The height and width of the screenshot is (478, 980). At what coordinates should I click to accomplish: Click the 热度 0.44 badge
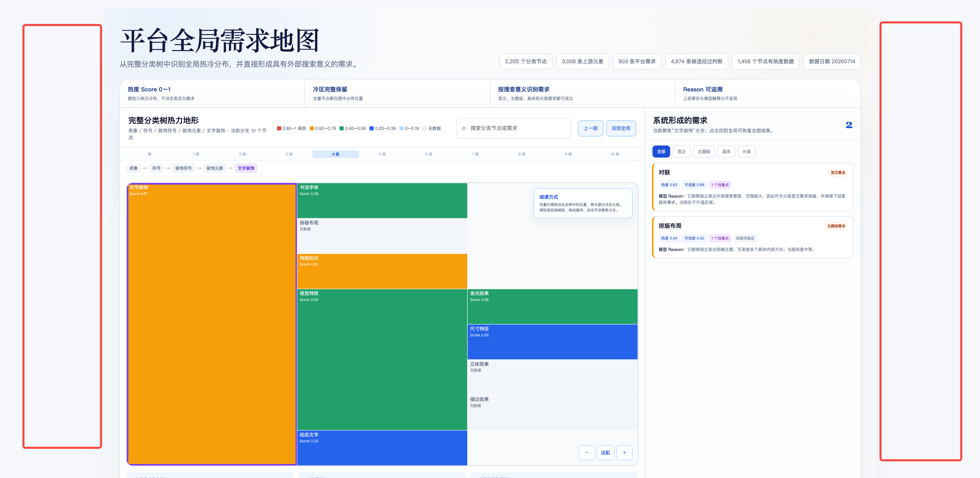(669, 238)
